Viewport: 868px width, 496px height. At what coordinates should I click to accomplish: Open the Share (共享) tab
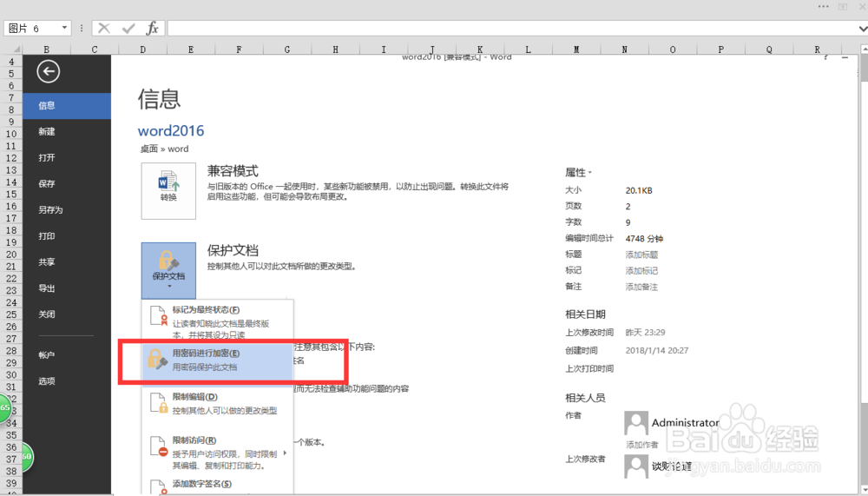tap(67, 261)
